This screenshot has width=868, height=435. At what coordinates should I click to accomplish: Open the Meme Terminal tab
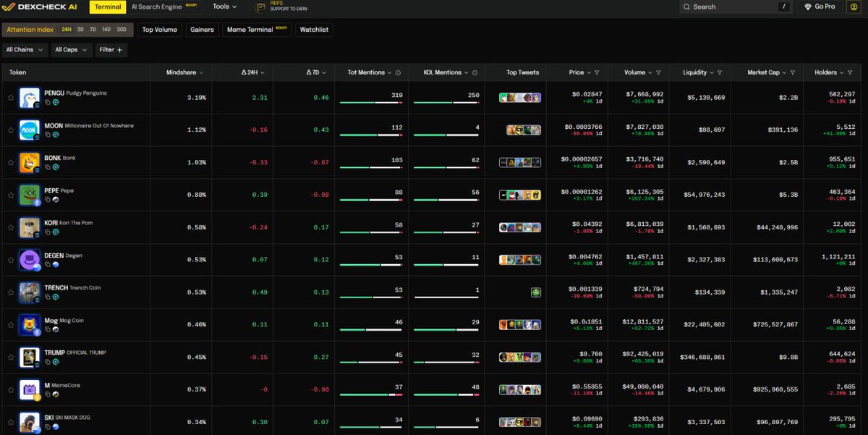point(257,30)
